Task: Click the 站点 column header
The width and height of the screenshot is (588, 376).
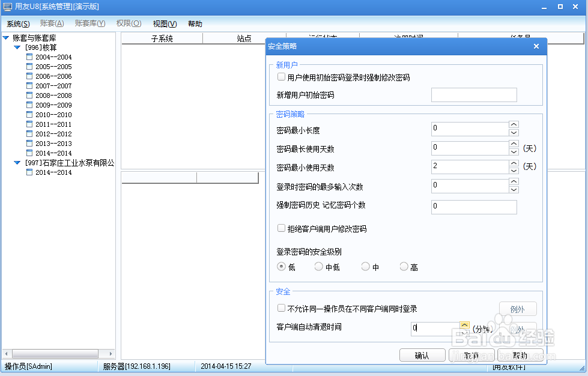Action: pyautogui.click(x=244, y=38)
